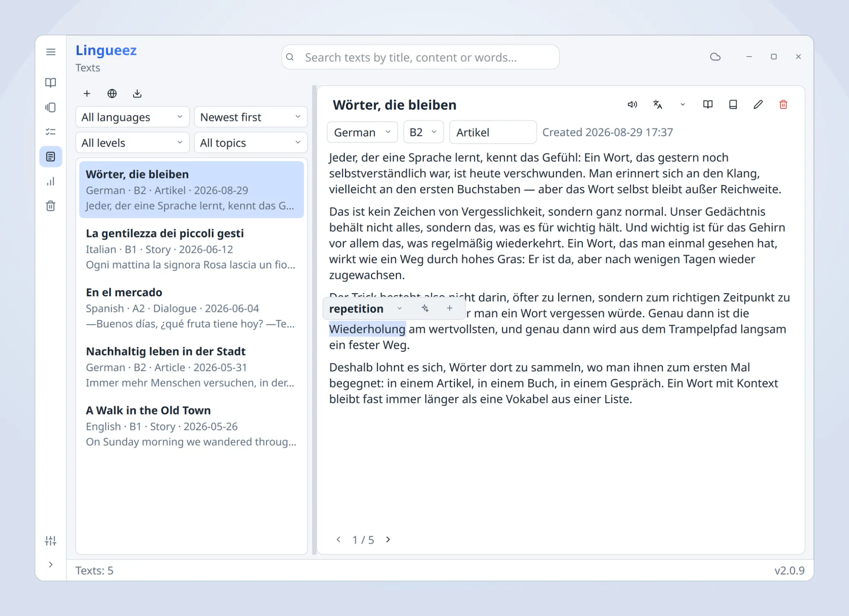
Task: Click the version label v2.0.9
Action: tap(790, 571)
